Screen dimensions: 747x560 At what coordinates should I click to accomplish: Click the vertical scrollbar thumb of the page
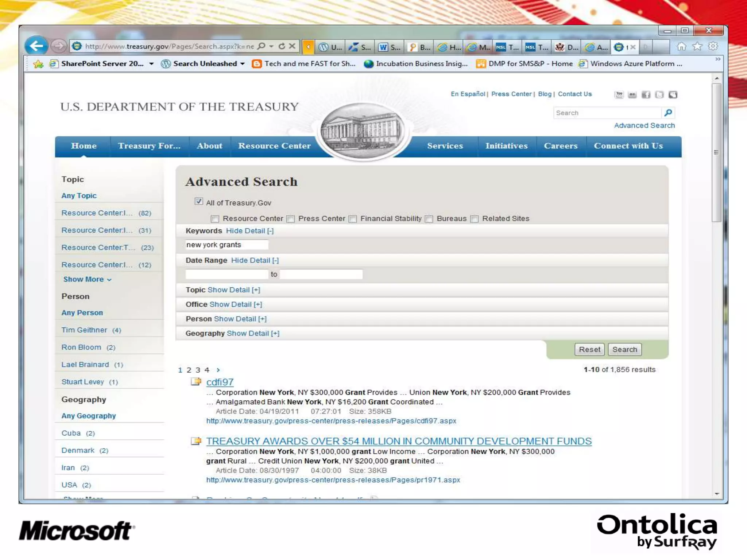pos(716,152)
